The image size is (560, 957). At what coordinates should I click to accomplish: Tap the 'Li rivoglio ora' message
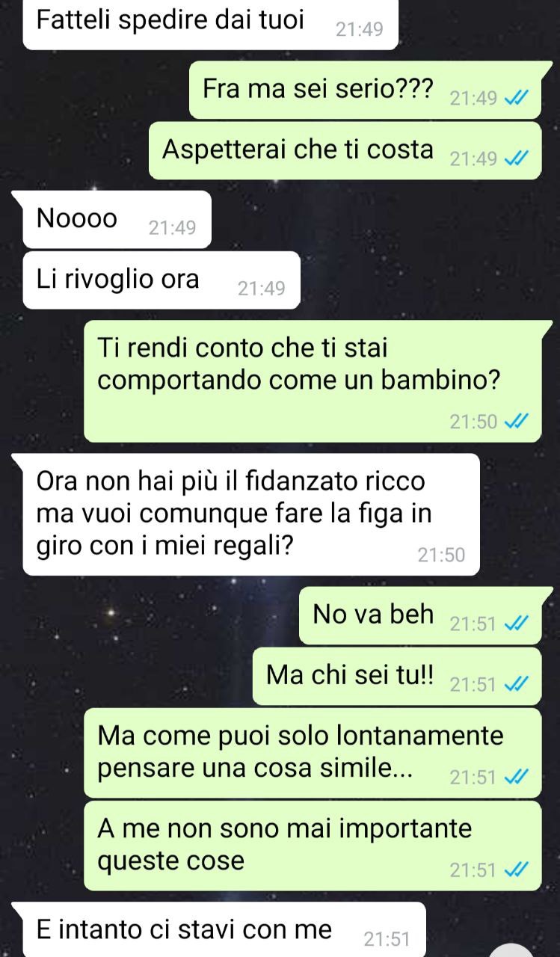[x=161, y=280]
